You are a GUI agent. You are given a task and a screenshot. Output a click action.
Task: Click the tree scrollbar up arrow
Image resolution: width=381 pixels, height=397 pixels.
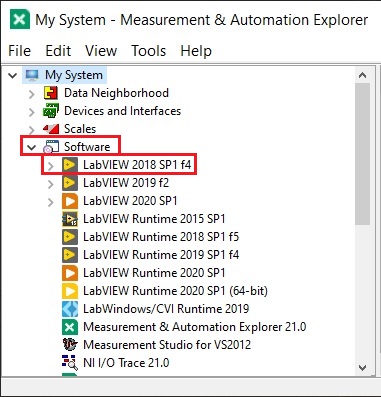[362, 75]
